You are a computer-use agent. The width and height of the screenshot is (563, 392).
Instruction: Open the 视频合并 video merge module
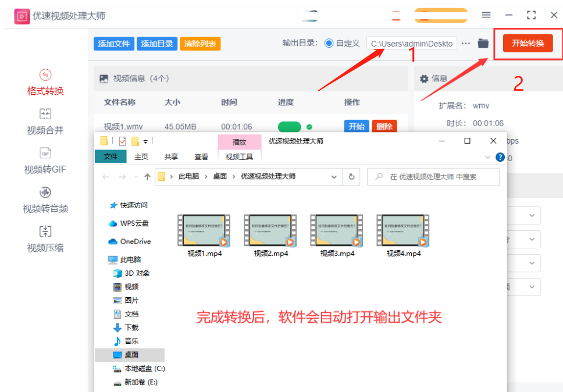(45, 122)
